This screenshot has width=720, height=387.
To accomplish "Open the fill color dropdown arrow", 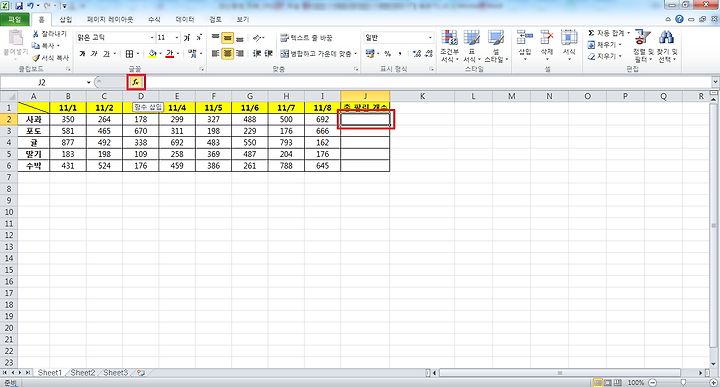I will click(x=161, y=54).
